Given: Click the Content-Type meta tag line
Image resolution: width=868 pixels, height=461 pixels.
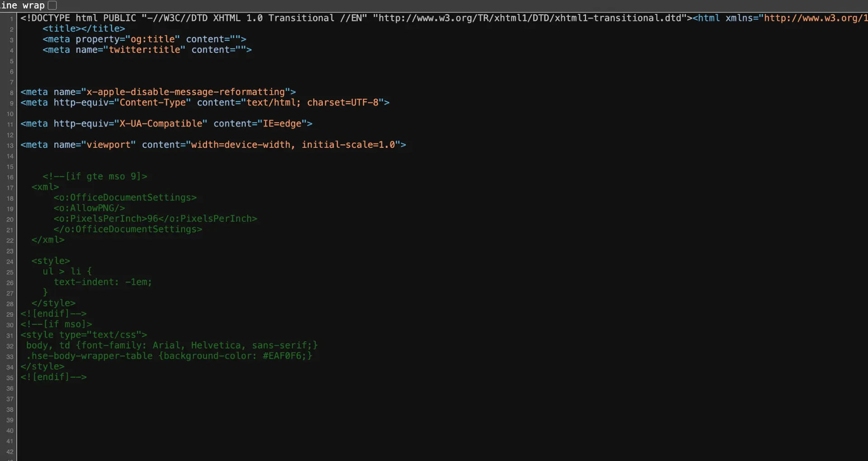Looking at the screenshot, I should pos(205,103).
